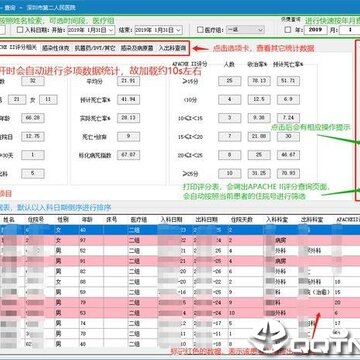Select the 预计死亡率 value "41.94"

coord(128,100)
